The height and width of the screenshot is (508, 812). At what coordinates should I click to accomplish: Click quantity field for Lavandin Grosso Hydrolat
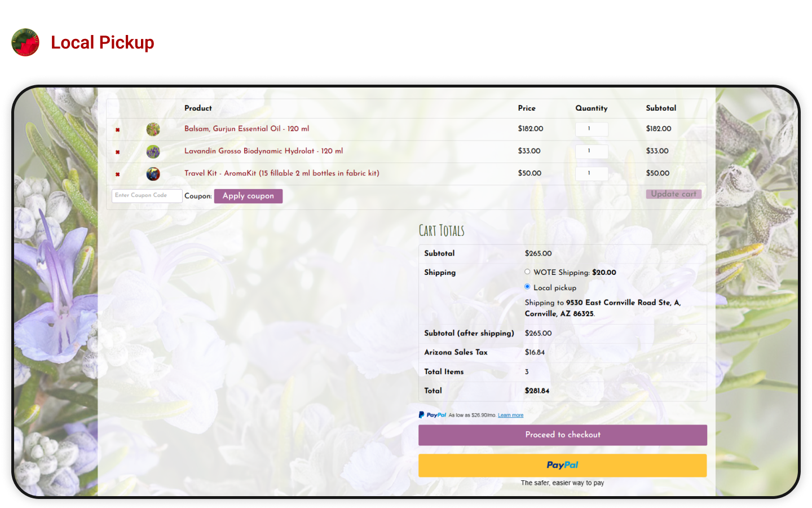(x=591, y=151)
